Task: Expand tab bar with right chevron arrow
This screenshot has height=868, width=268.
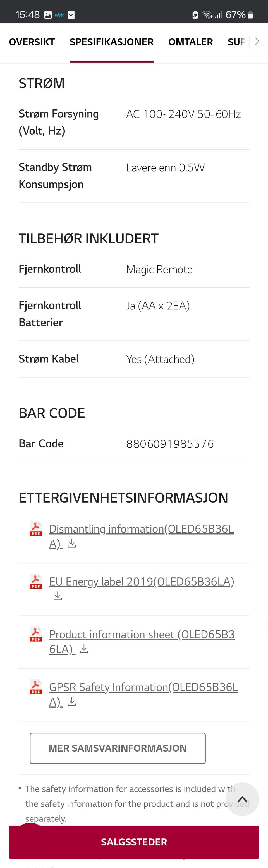Action: coord(257,42)
